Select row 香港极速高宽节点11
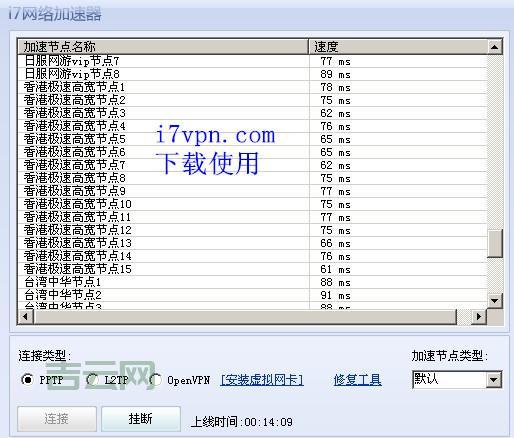This screenshot has height=438, width=514. pyautogui.click(x=252, y=217)
